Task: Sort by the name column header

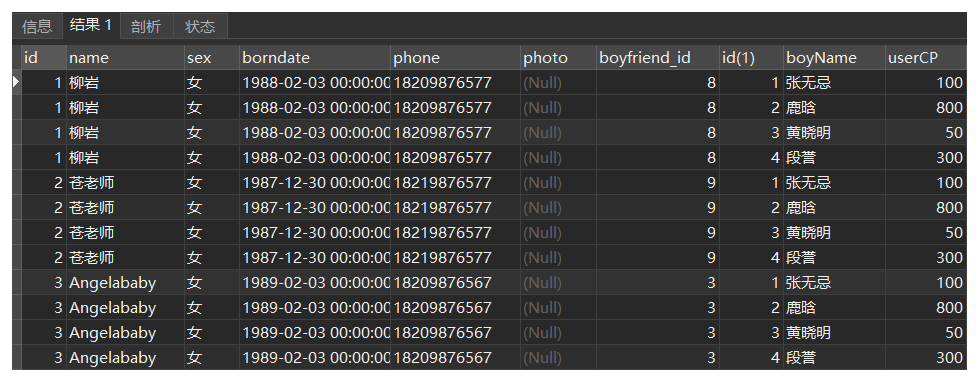Action: point(125,57)
